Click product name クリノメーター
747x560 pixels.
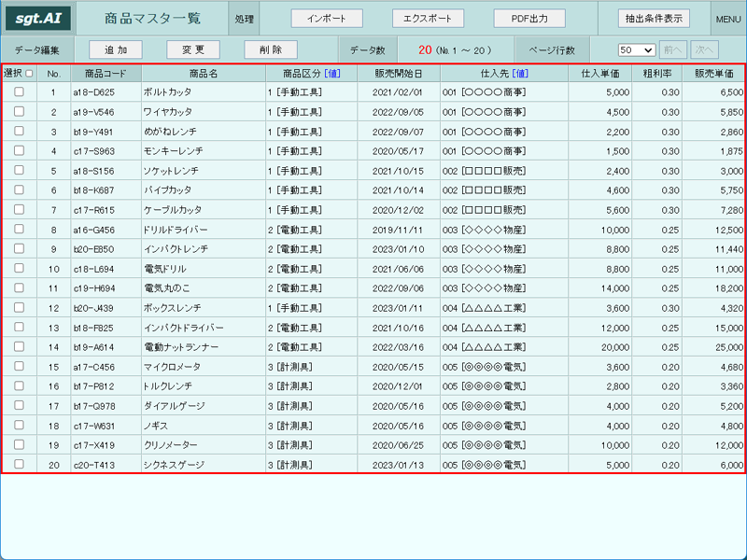coord(171,445)
